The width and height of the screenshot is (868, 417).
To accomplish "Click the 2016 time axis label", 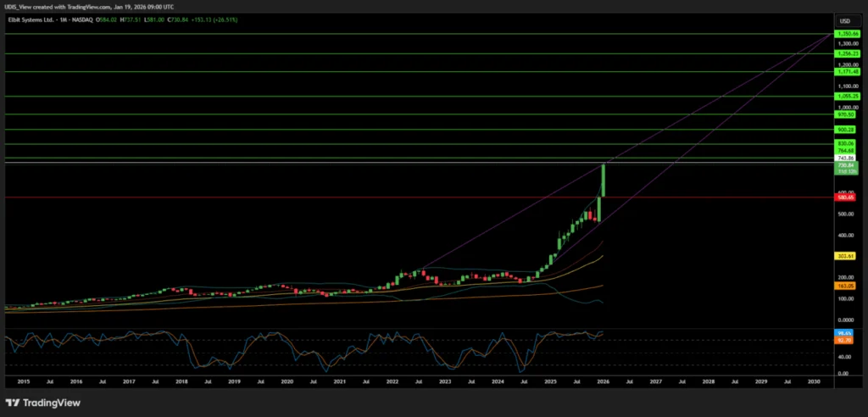I will pyautogui.click(x=76, y=381).
